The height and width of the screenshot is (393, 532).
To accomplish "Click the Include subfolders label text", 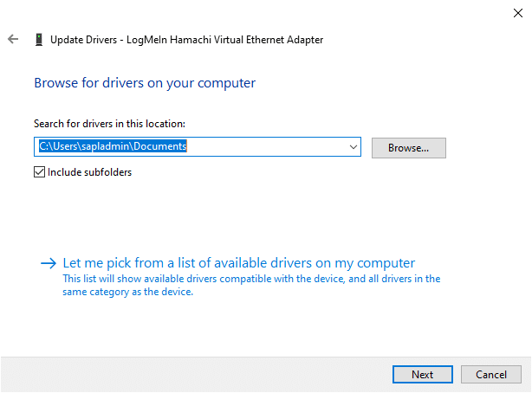I will click(x=89, y=171).
